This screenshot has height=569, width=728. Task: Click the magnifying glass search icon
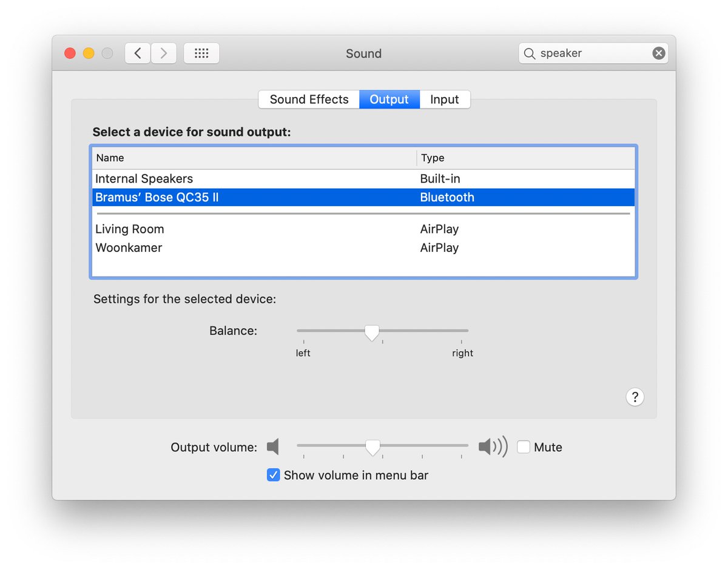click(x=530, y=53)
